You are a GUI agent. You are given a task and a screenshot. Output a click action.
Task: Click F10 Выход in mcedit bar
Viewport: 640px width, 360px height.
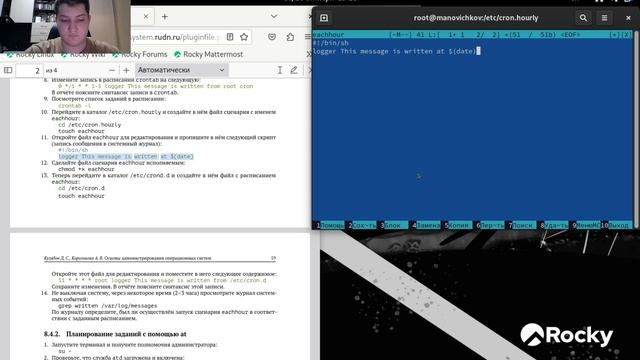pos(616,225)
